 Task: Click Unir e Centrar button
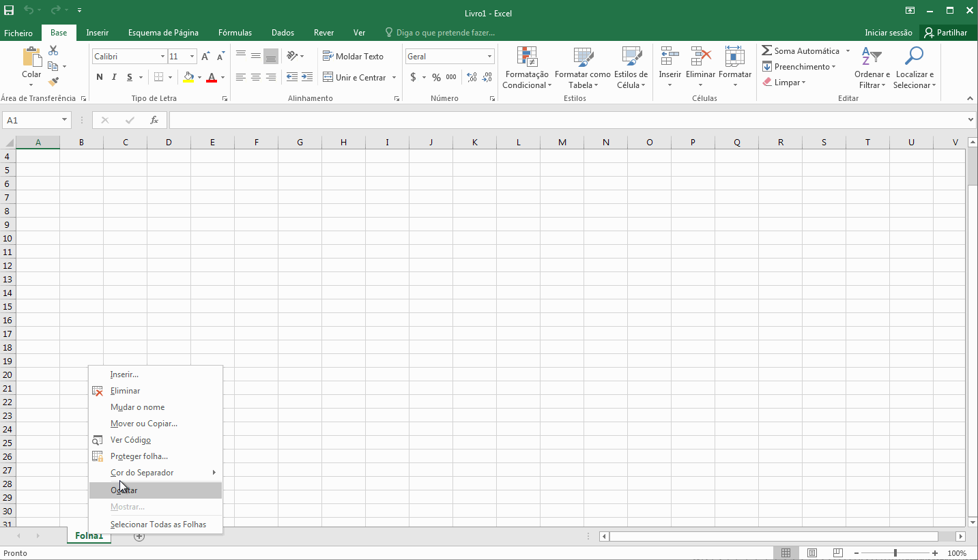tap(354, 78)
